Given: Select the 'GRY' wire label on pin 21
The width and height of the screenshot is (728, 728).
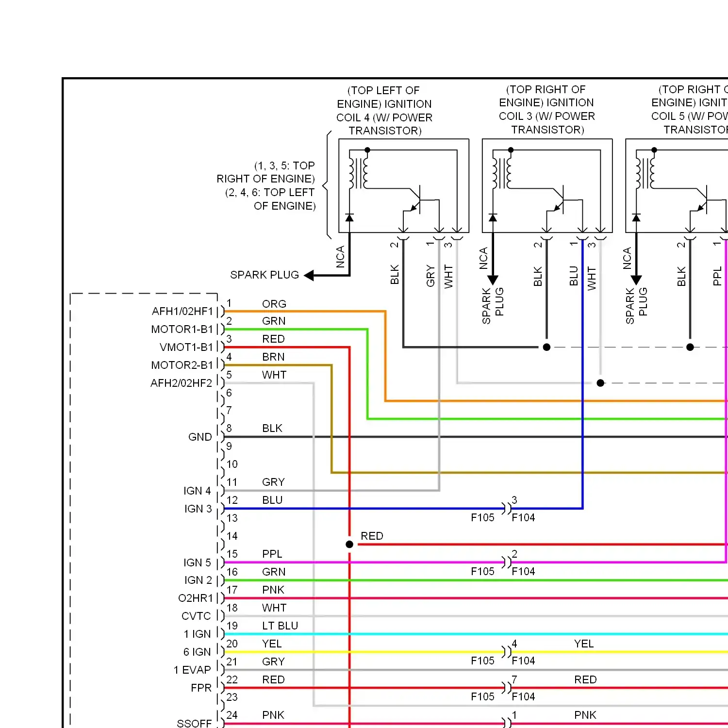Looking at the screenshot, I should pos(273,662).
